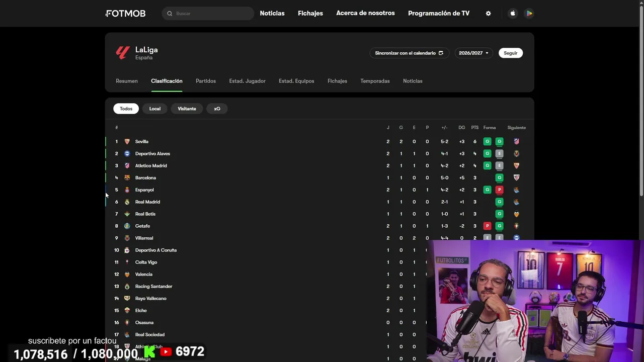
Task: Click Real Betis's green G form badge
Action: tap(499, 214)
